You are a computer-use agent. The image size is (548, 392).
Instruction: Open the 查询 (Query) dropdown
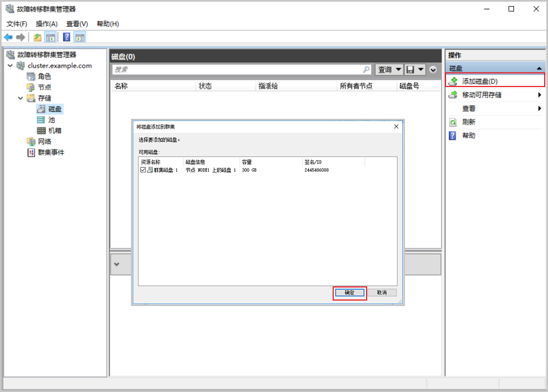tap(389, 70)
